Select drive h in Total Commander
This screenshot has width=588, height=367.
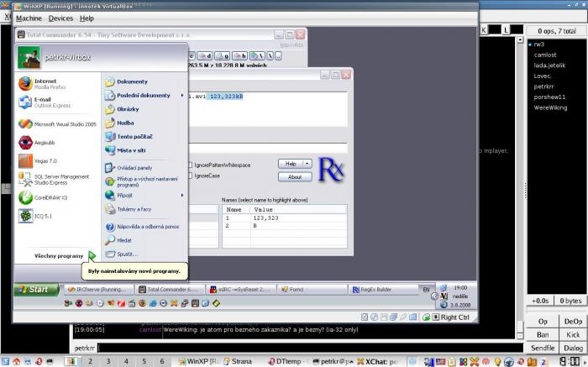(239, 56)
